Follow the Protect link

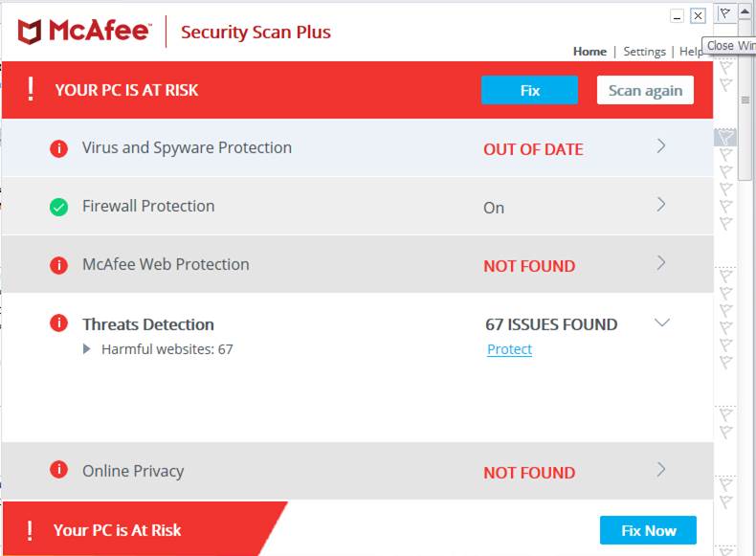[509, 349]
